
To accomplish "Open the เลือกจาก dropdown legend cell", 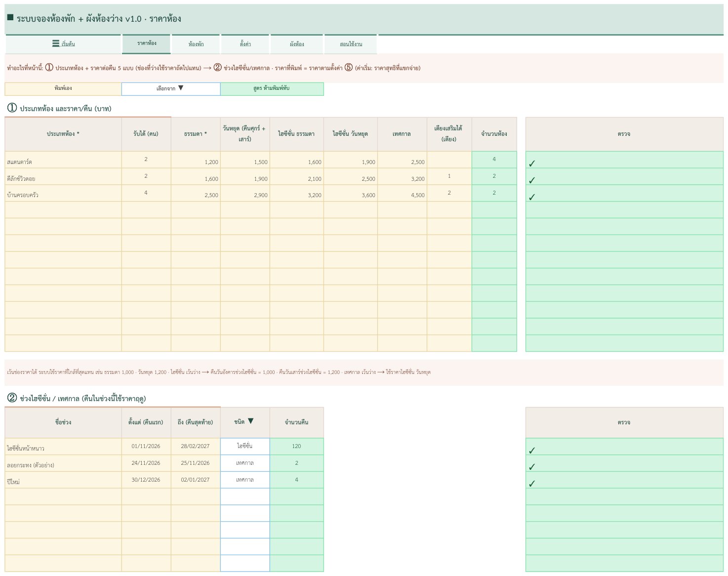I will coord(171,89).
